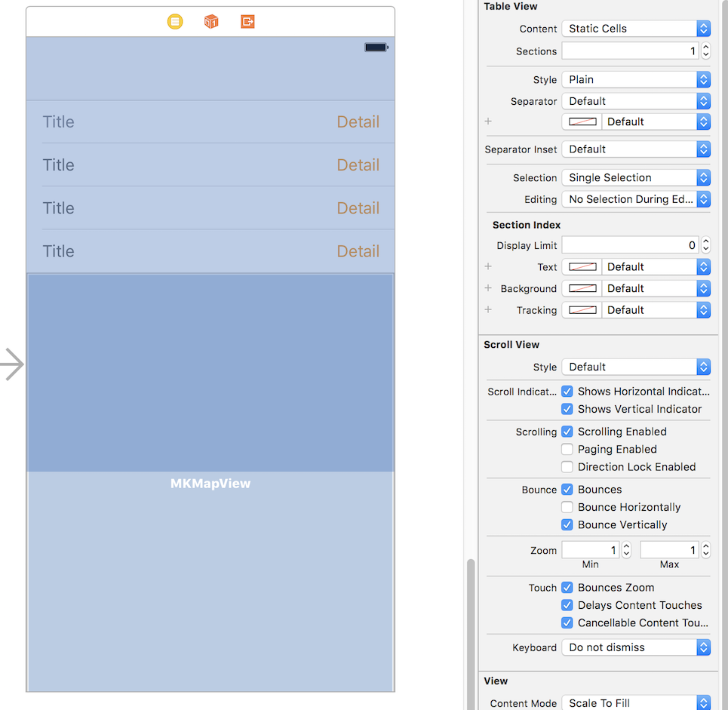Click the storyboard entry point arrow

[x=12, y=364]
